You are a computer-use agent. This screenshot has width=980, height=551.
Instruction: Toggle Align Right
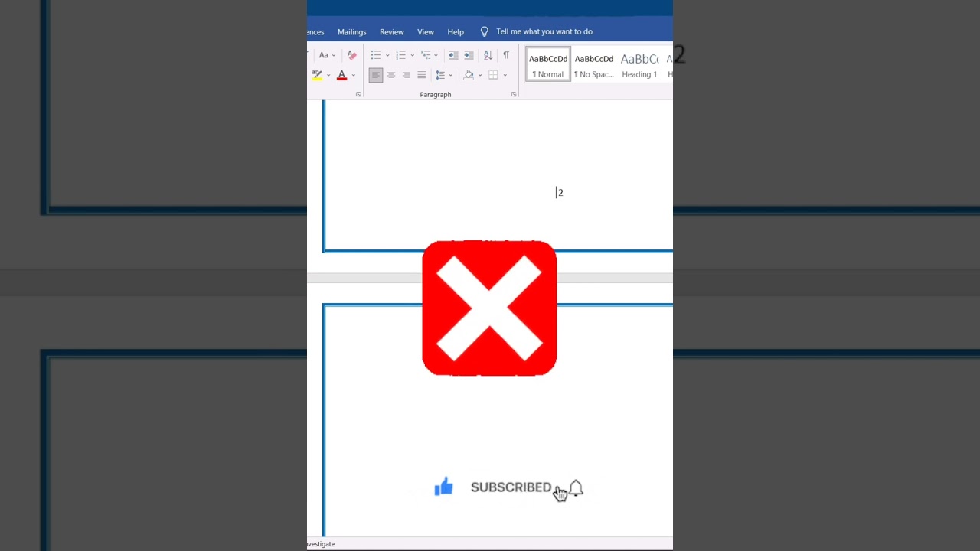coord(407,75)
